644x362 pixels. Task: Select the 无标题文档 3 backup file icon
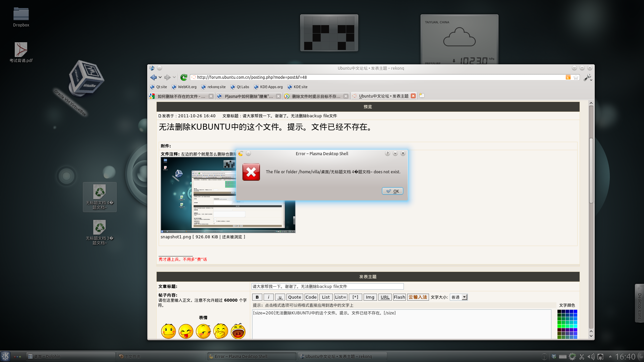pyautogui.click(x=100, y=232)
